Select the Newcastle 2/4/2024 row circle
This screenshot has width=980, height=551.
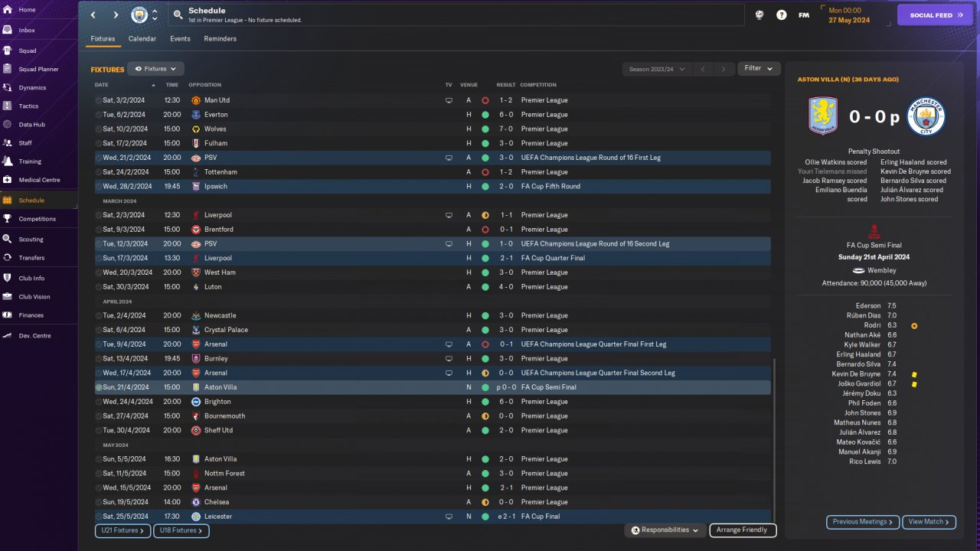[99, 315]
